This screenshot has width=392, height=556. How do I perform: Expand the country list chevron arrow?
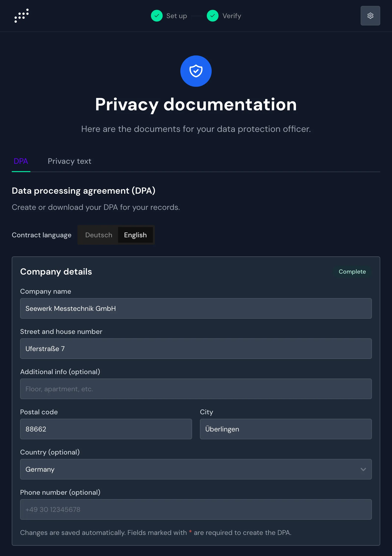[363, 469]
